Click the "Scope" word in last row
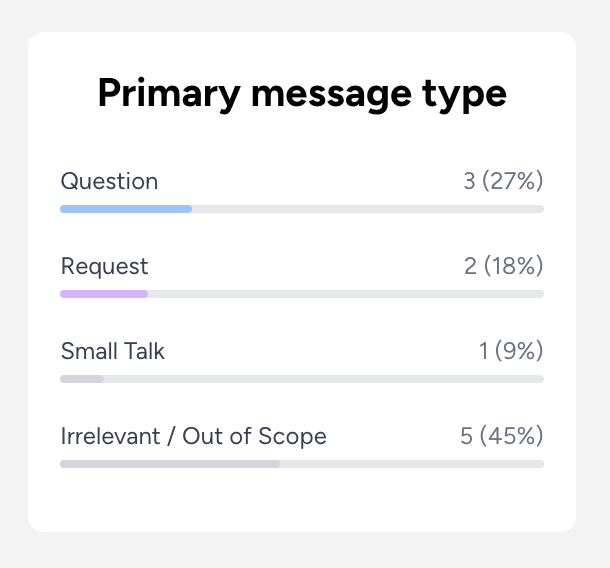The image size is (610, 568). pos(293,436)
